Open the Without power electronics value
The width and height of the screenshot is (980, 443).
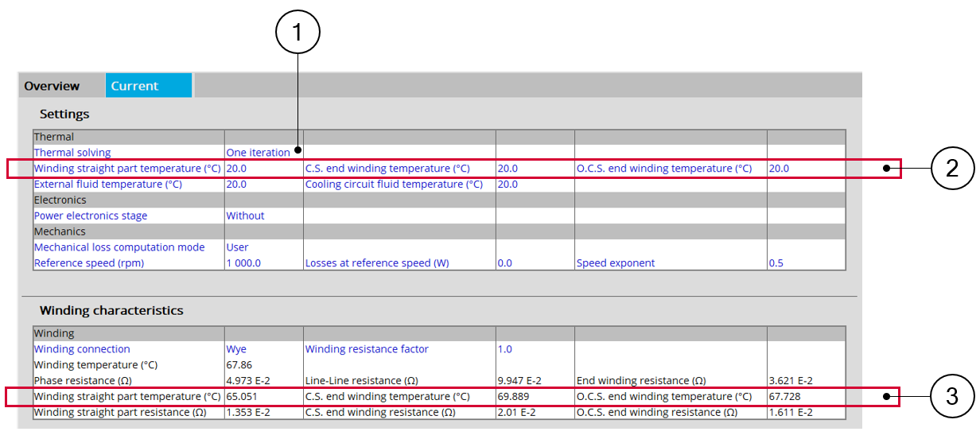[245, 216]
